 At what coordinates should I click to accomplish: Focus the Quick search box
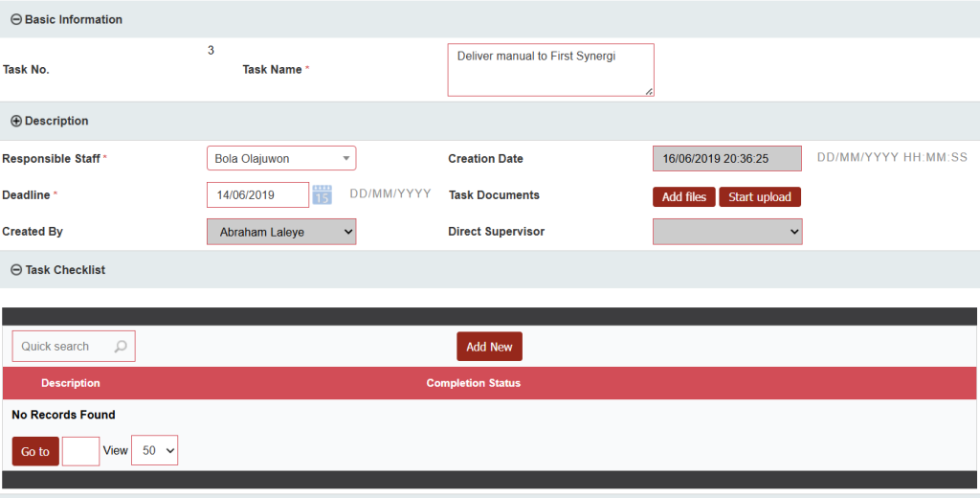click(x=62, y=347)
